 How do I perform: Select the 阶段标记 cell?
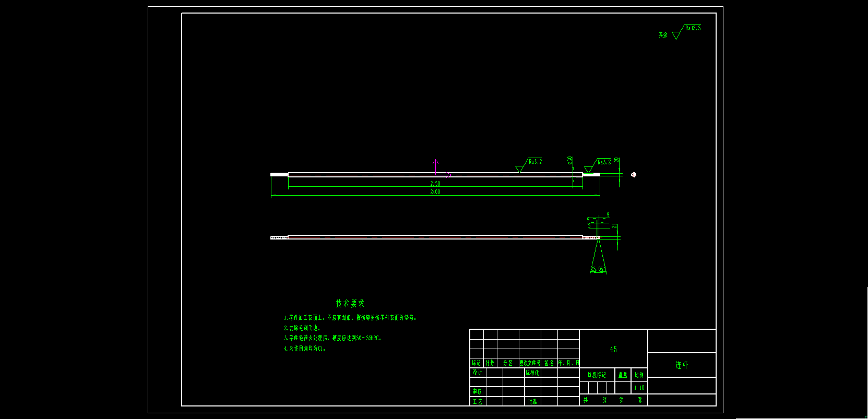(597, 375)
